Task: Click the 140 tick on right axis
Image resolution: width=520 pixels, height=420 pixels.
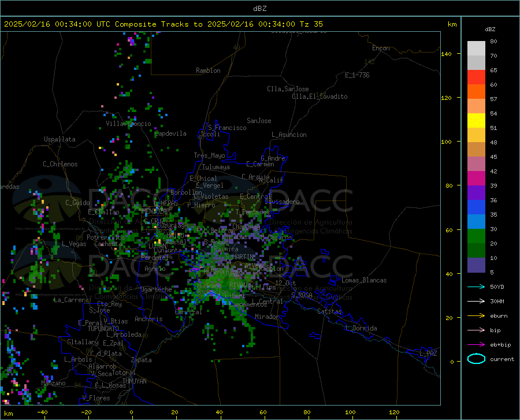Action: tap(446, 54)
